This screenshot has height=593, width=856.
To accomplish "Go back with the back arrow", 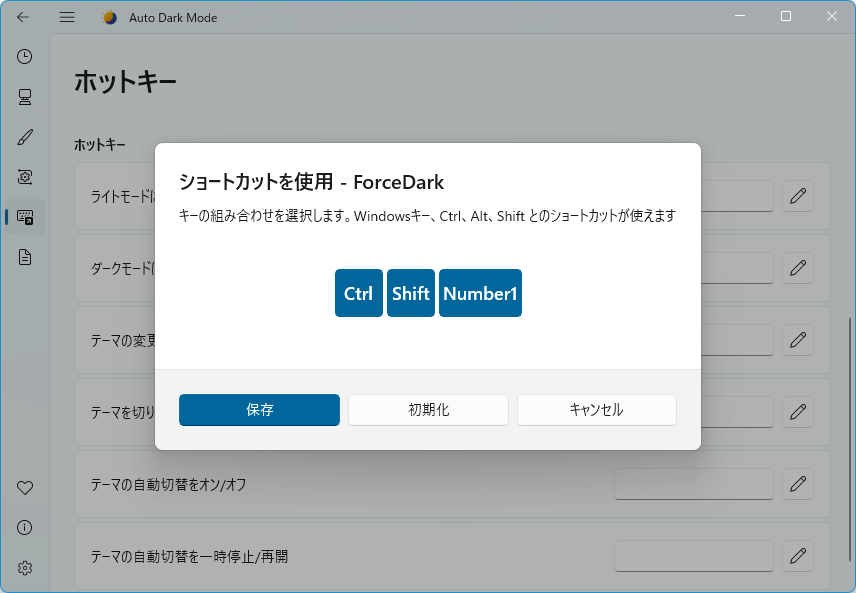I will (x=23, y=17).
